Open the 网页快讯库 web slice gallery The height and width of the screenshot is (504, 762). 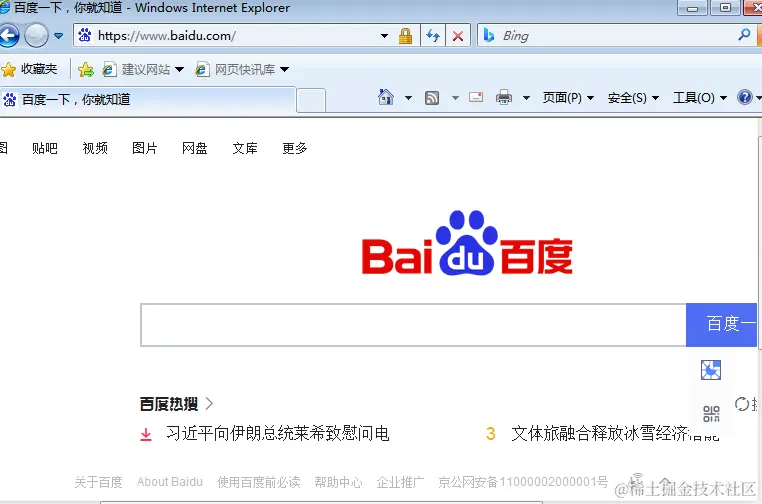point(236,70)
